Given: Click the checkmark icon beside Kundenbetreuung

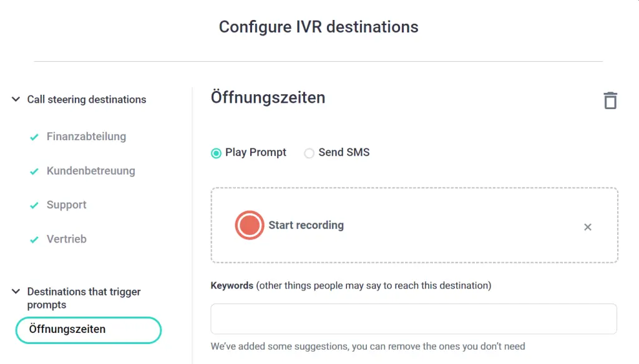Looking at the screenshot, I should 34,171.
